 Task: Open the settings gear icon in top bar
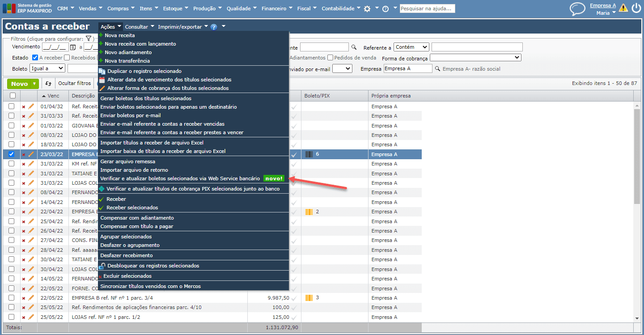[367, 8]
